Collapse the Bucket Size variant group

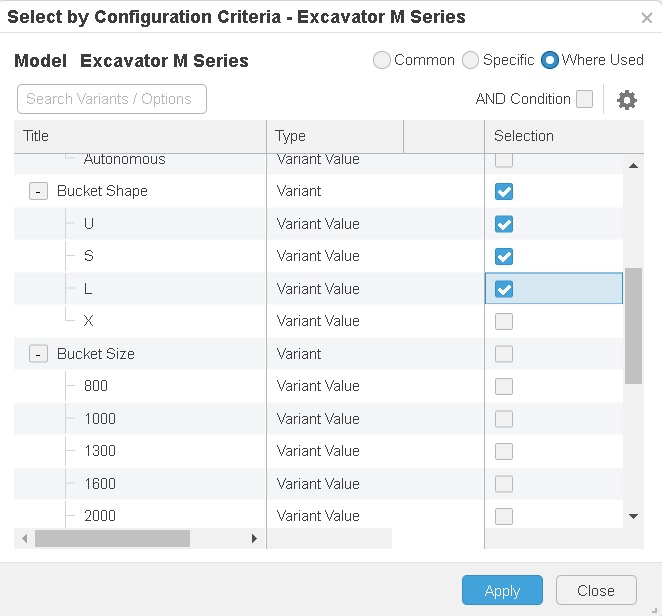pyautogui.click(x=39, y=354)
